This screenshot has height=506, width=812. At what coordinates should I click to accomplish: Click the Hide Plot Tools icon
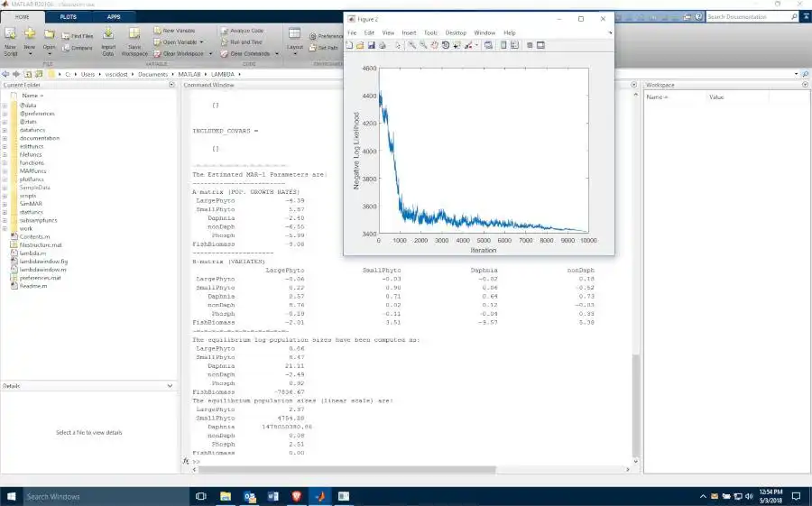click(x=530, y=46)
